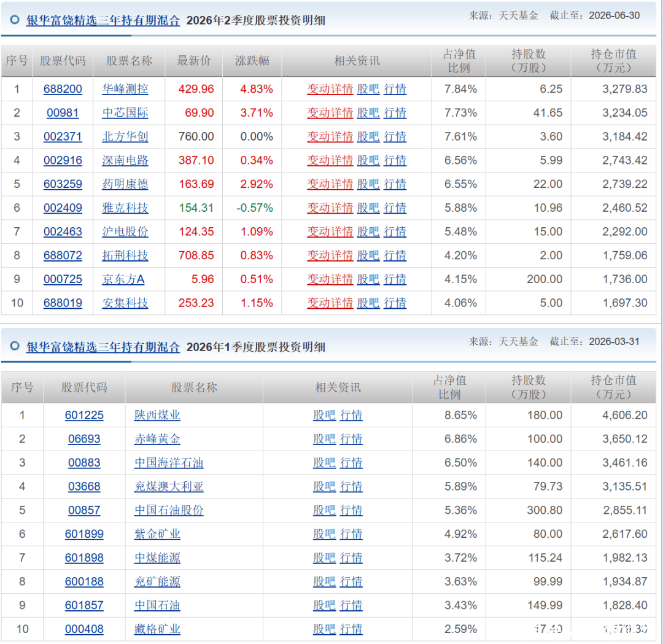Open stock code 002916

(x=63, y=160)
